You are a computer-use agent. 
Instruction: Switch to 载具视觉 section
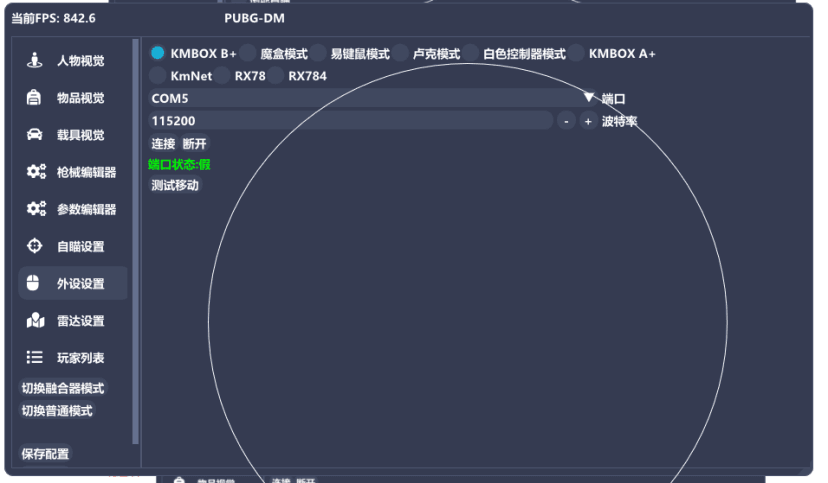[x=73, y=135]
